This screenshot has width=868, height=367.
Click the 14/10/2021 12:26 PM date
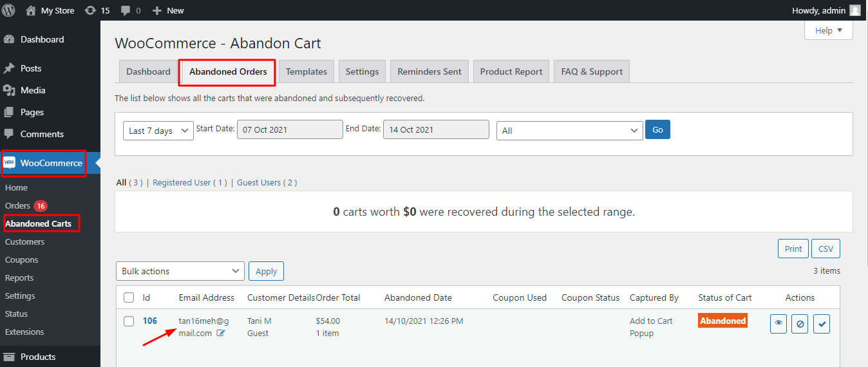tap(424, 321)
